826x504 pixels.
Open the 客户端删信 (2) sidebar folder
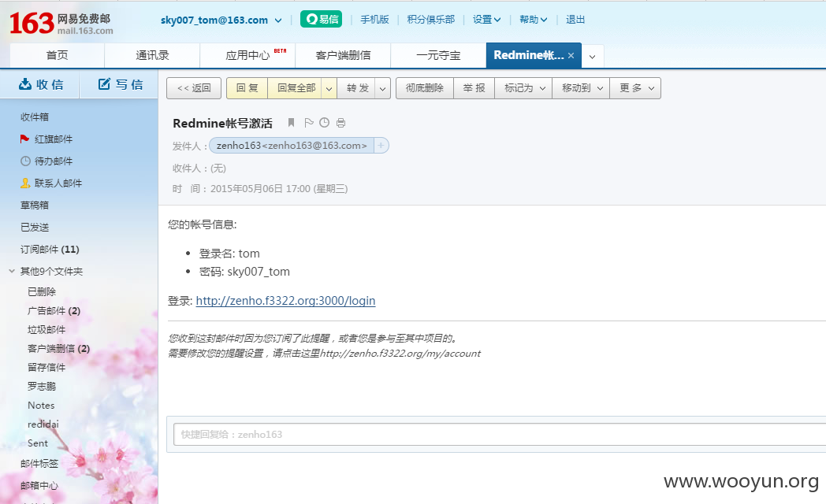58,348
